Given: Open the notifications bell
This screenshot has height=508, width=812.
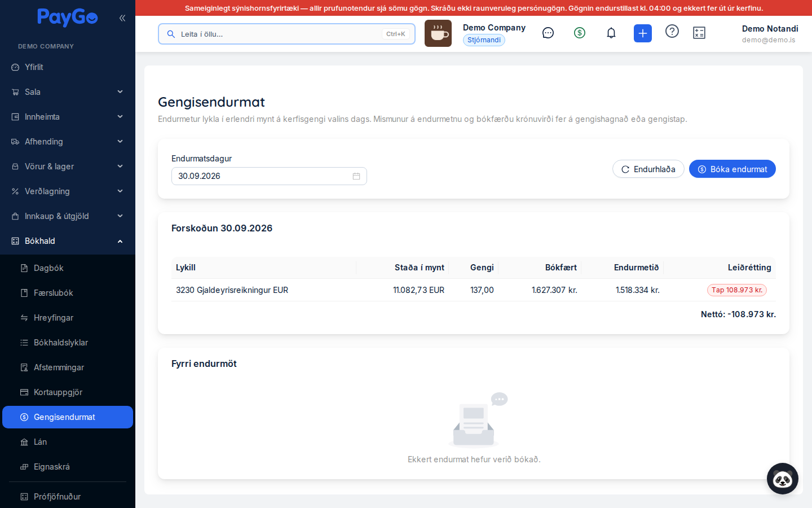Looking at the screenshot, I should click(611, 33).
